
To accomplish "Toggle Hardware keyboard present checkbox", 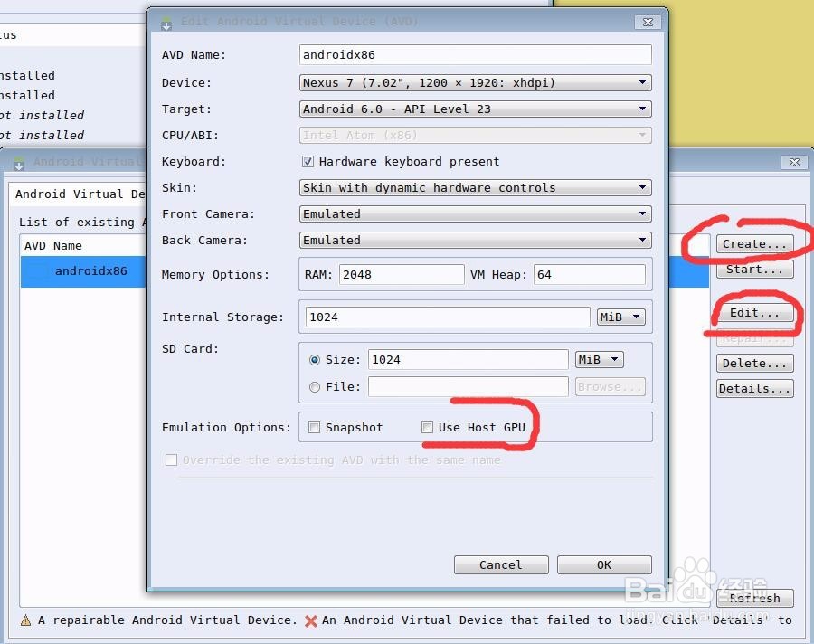I will pos(308,162).
